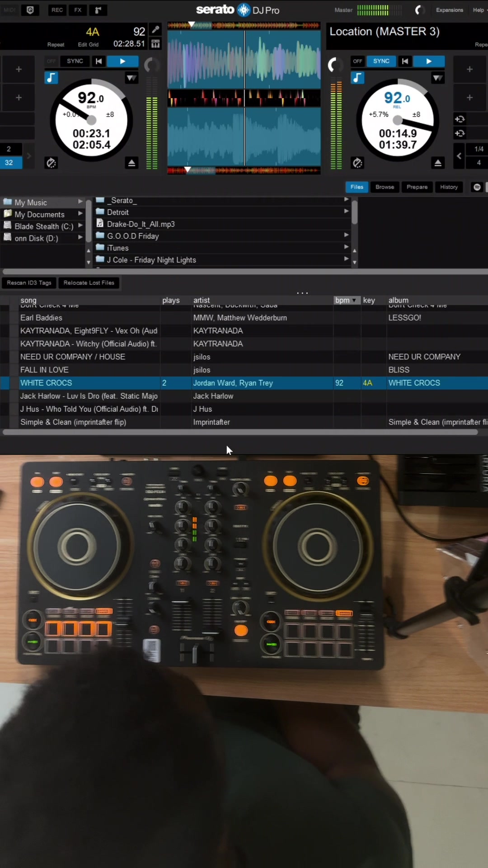Screen dimensions: 488x868
Task: Open left deck beat grid editor icon
Action: pyautogui.click(x=155, y=44)
